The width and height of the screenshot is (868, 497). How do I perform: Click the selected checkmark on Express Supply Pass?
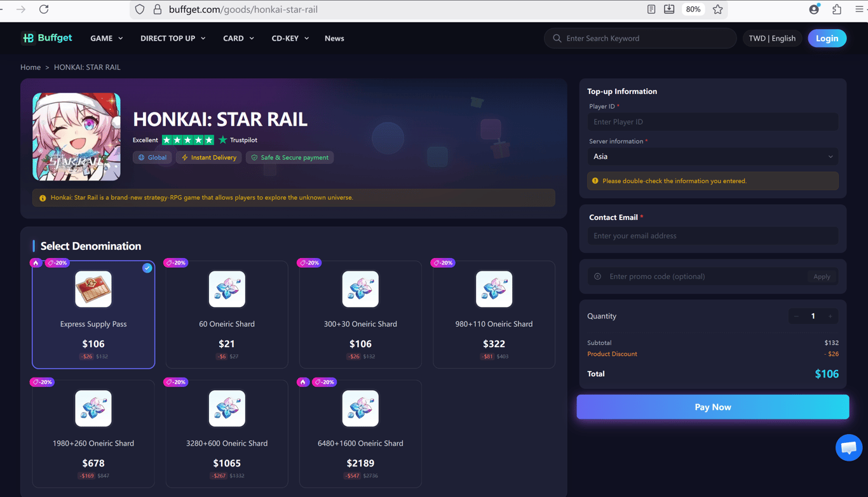pos(147,268)
